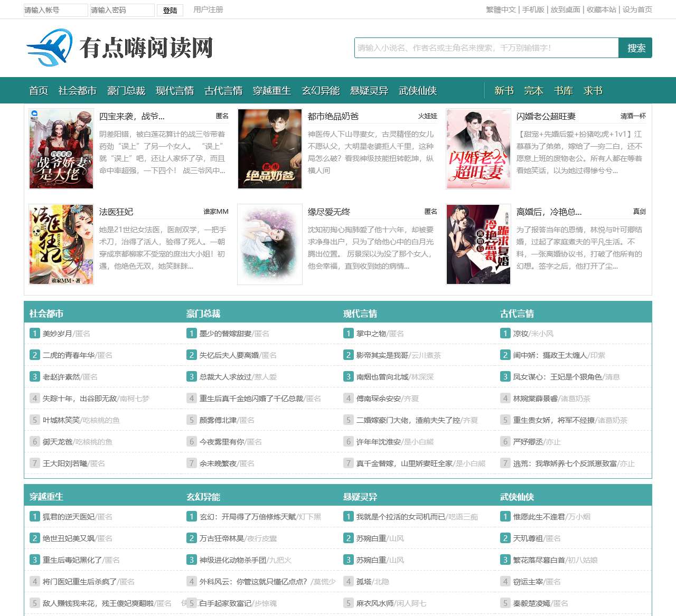Open 孤塔 in 悬疑灵异 list

tap(364, 582)
